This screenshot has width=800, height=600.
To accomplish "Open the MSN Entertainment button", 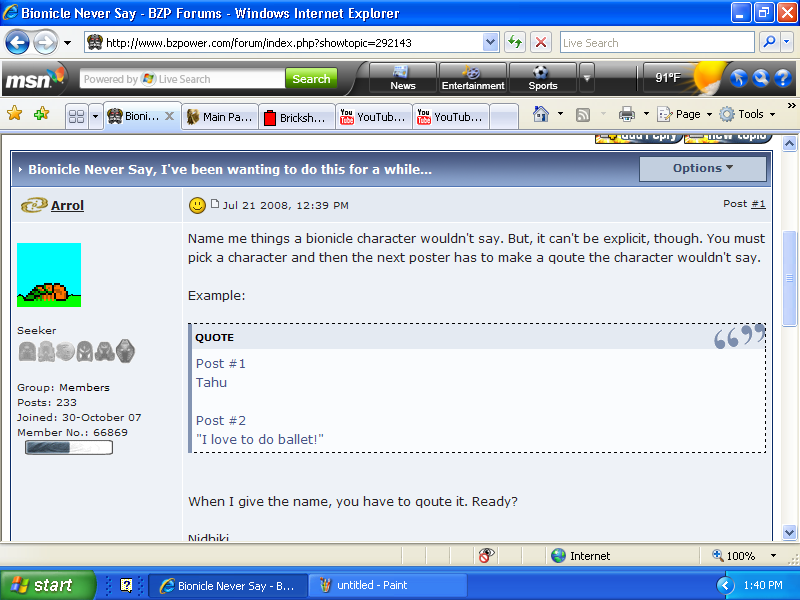I will (473, 78).
